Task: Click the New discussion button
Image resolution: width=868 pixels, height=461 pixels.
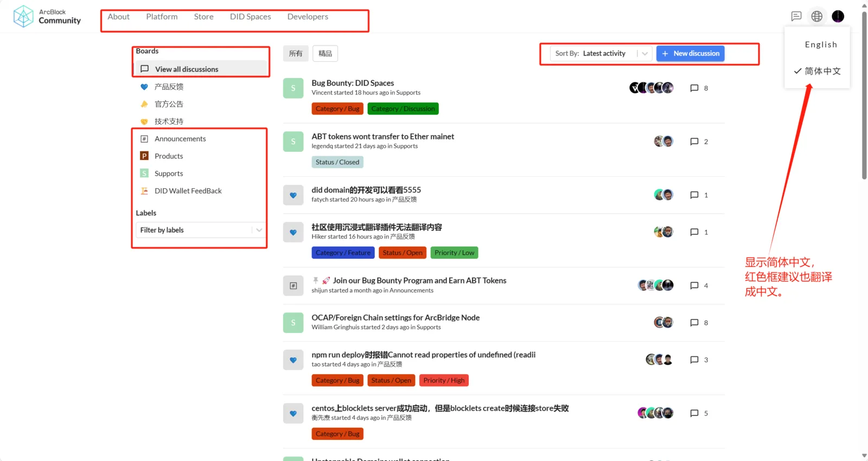Action: point(691,54)
